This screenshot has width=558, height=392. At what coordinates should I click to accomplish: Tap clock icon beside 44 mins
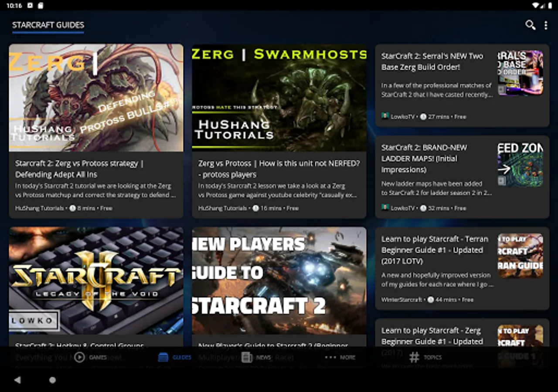431,300
